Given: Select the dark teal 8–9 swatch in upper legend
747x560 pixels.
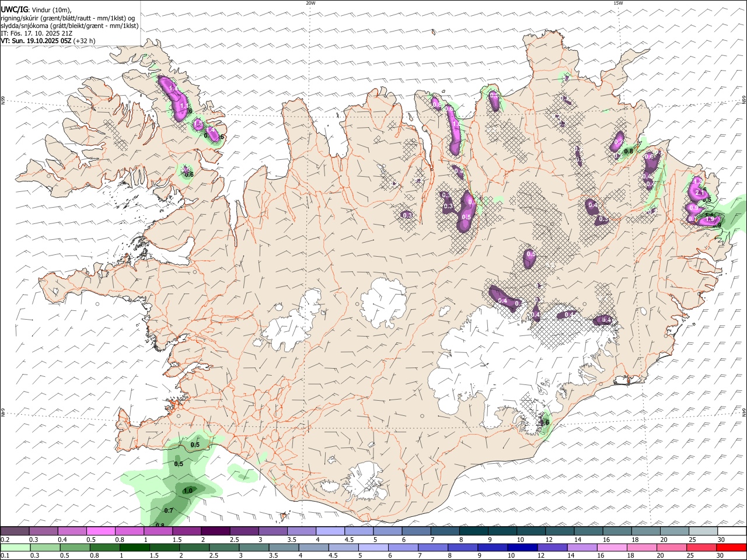Looking at the screenshot, I should point(473,531).
